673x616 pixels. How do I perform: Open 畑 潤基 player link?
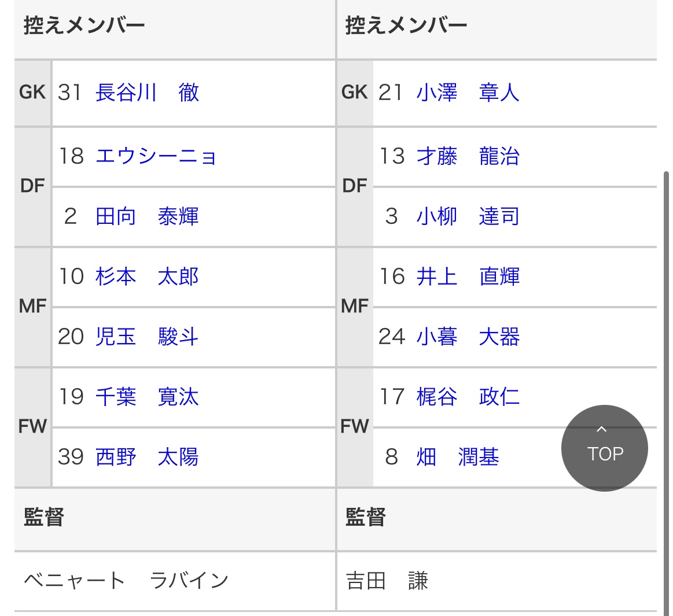pyautogui.click(x=457, y=457)
